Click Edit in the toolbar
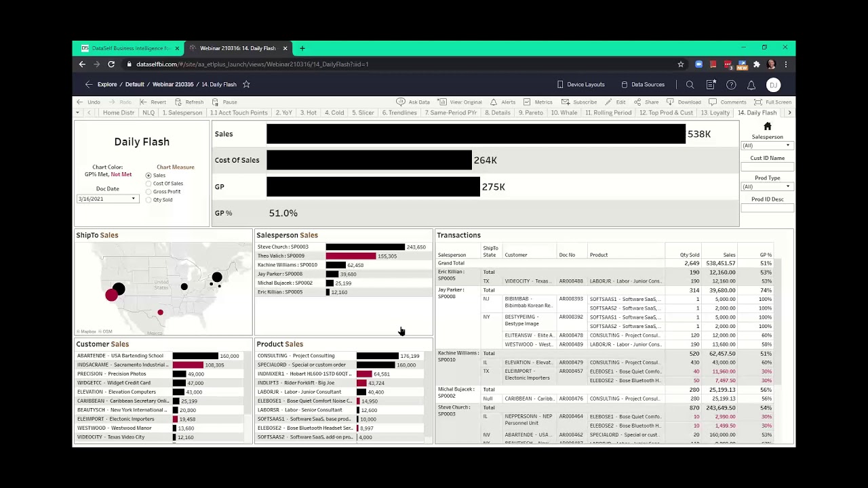The image size is (868, 488). pos(616,102)
